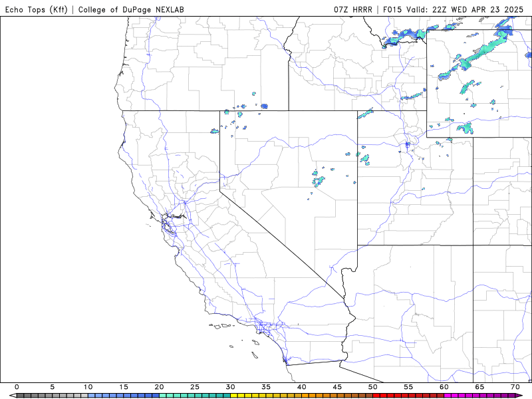The image size is (532, 399).
Task: Click the colorbar label "35"
Action: point(266,387)
